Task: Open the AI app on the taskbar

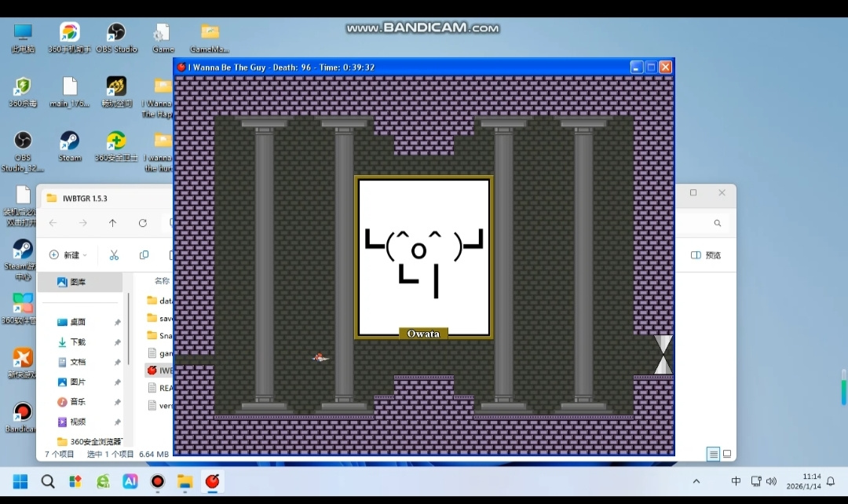Action: [130, 481]
